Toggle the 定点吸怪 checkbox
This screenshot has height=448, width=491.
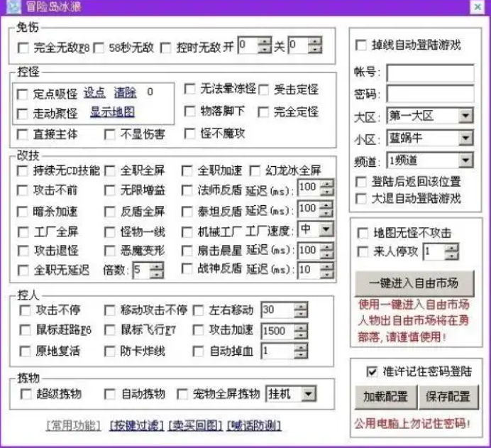tap(23, 94)
